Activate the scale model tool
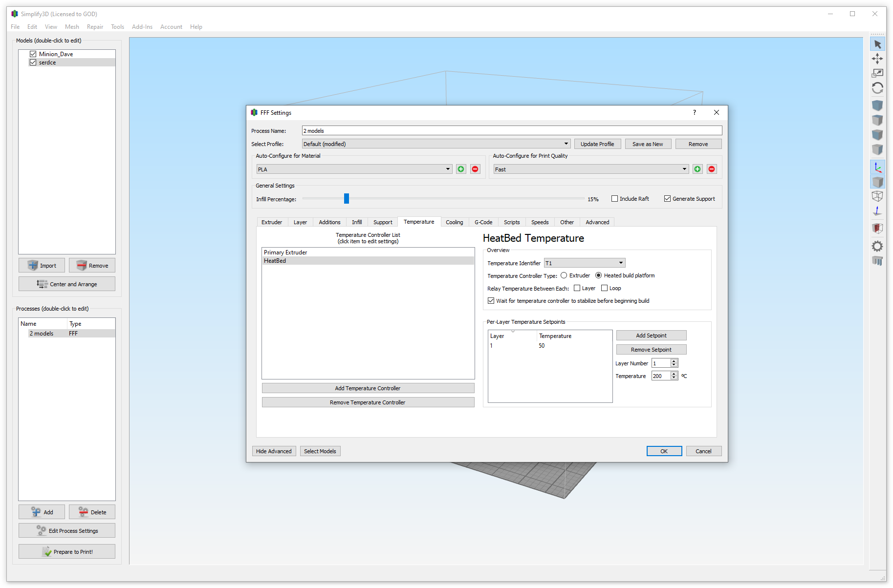Image resolution: width=893 pixels, height=588 pixels. (877, 73)
